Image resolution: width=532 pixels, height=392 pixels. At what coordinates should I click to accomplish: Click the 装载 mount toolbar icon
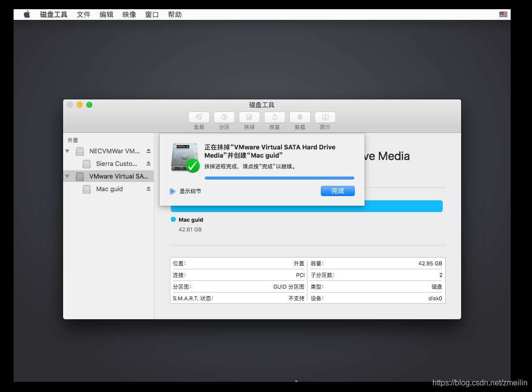coord(300,117)
